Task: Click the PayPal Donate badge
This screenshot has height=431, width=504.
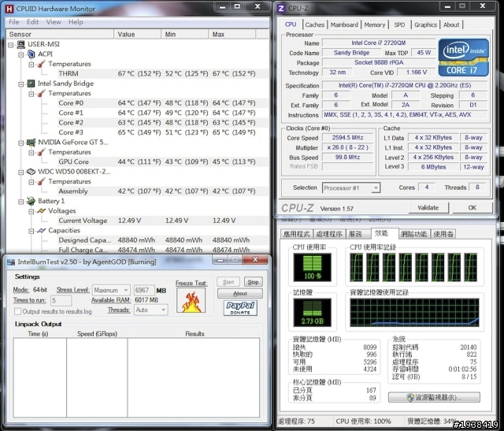Action: click(x=240, y=308)
